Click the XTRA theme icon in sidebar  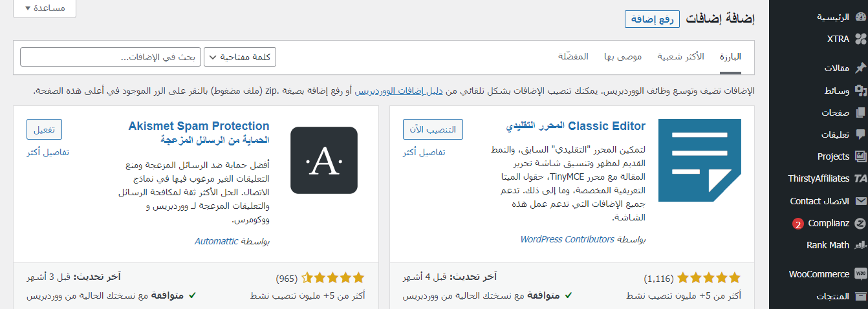pyautogui.click(x=860, y=39)
